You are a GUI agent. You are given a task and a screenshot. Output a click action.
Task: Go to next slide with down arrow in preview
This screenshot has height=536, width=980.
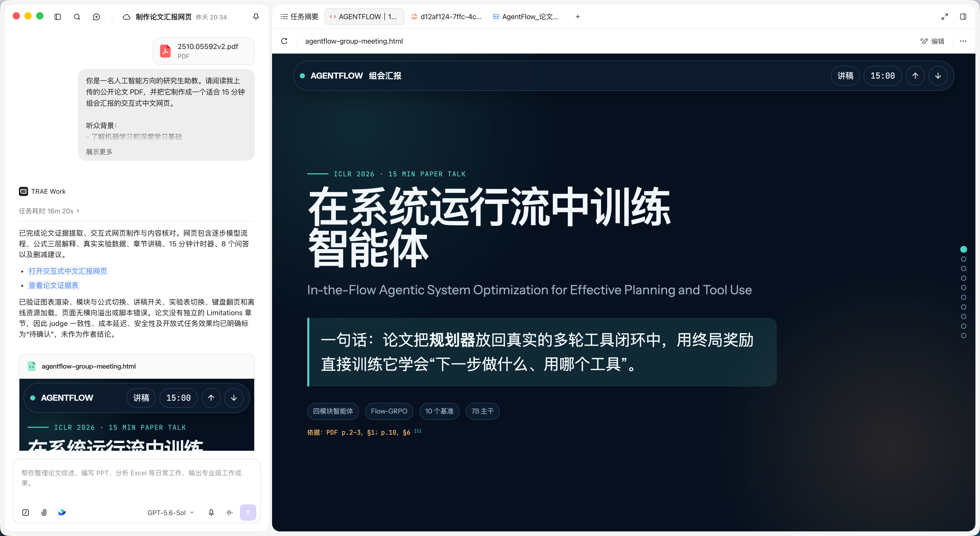pyautogui.click(x=938, y=76)
